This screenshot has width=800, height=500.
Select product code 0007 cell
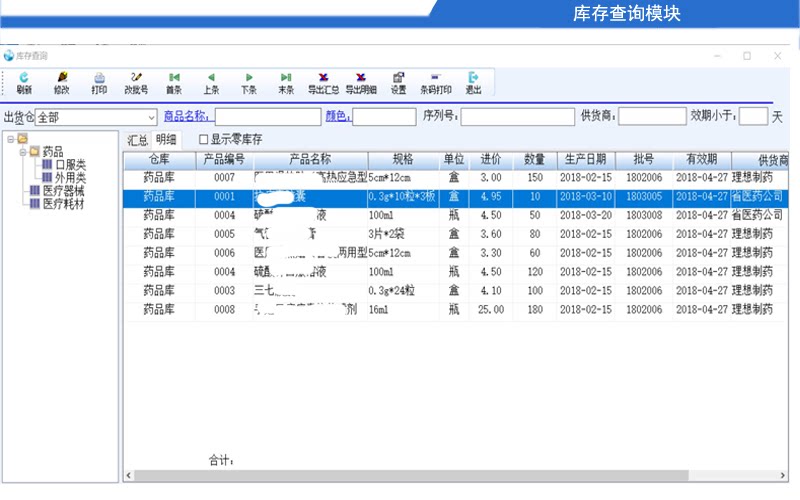coord(224,178)
